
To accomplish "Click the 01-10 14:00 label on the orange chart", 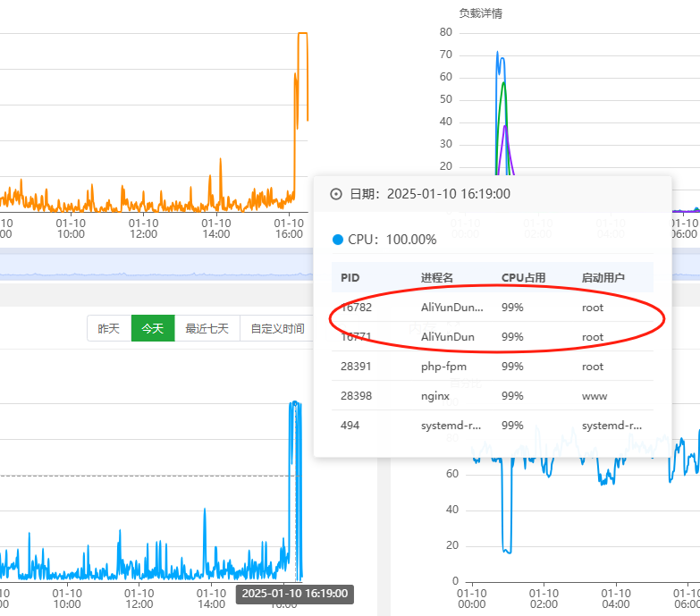I will tap(216, 229).
